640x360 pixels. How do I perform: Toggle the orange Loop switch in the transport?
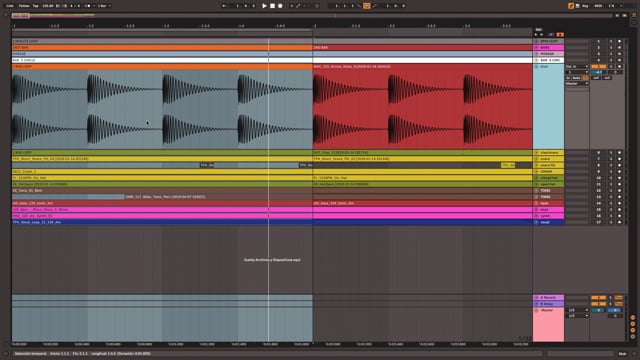(367, 6)
